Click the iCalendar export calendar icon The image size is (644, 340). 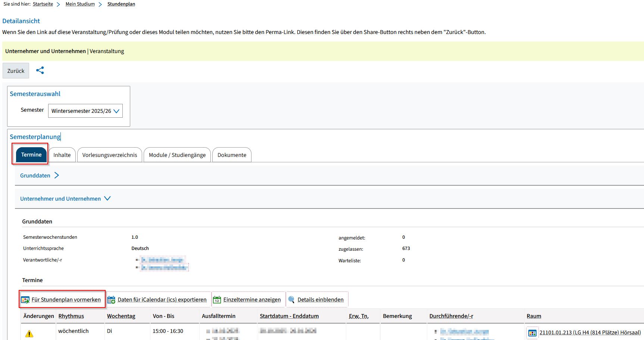point(111,300)
